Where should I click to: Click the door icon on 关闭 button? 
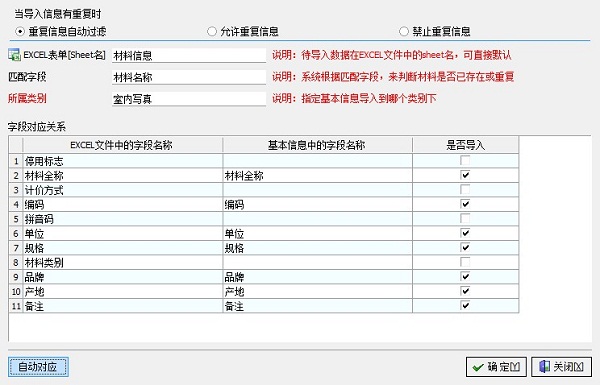click(x=544, y=367)
